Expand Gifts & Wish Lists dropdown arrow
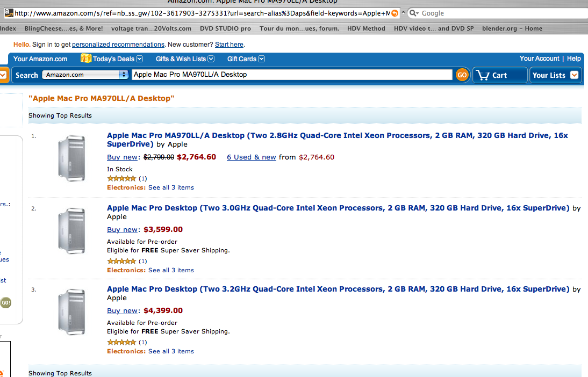The width and height of the screenshot is (588, 377). click(x=211, y=59)
